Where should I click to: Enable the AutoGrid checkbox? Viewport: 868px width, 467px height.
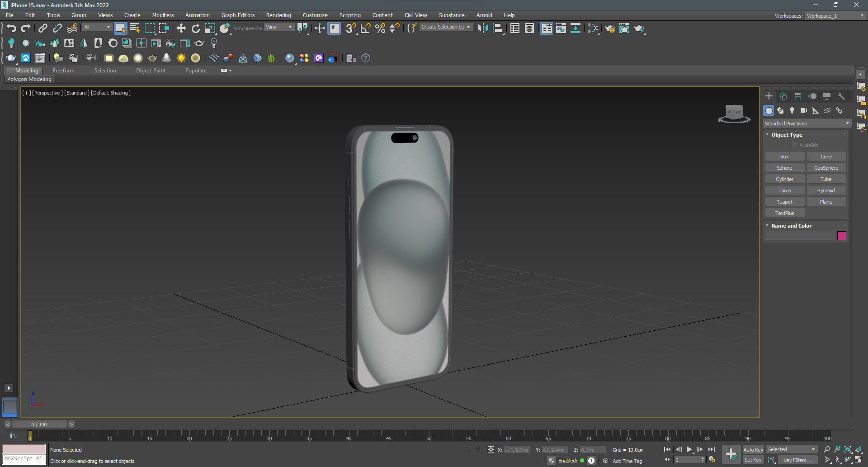pos(795,145)
